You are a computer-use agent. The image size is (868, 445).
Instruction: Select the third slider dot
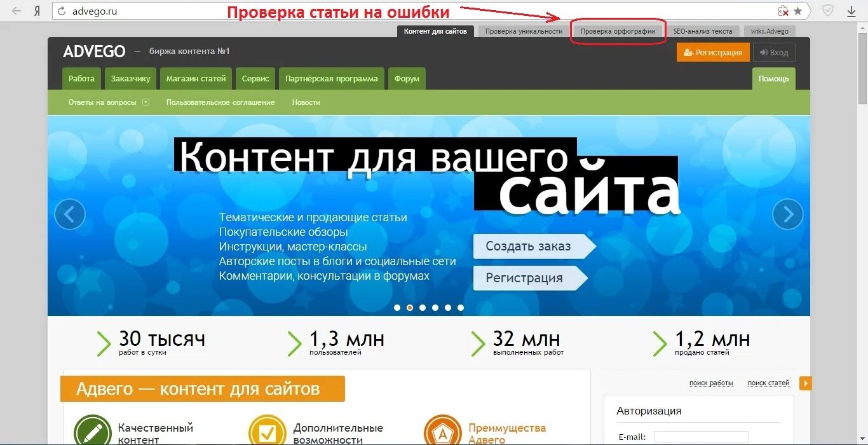click(x=423, y=308)
